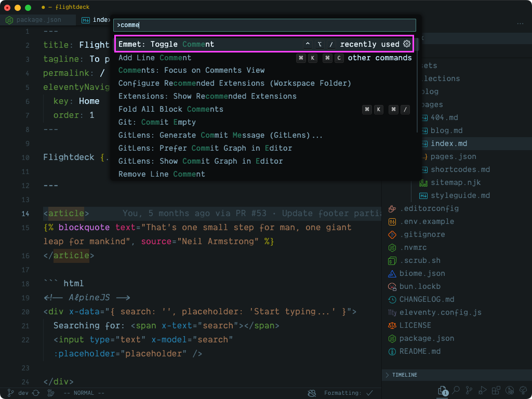This screenshot has height=399, width=532.
Task: Click the -- NORMAL -- vim mode indicator
Action: point(84,393)
